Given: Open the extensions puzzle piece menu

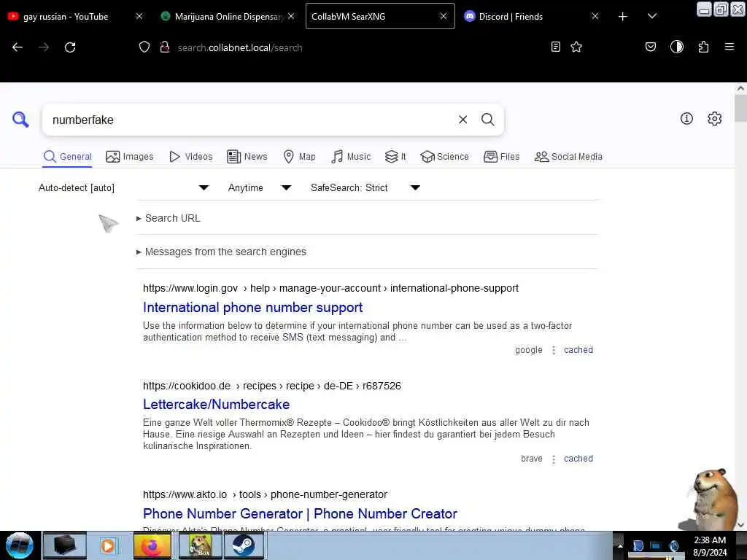Looking at the screenshot, I should pos(704,47).
